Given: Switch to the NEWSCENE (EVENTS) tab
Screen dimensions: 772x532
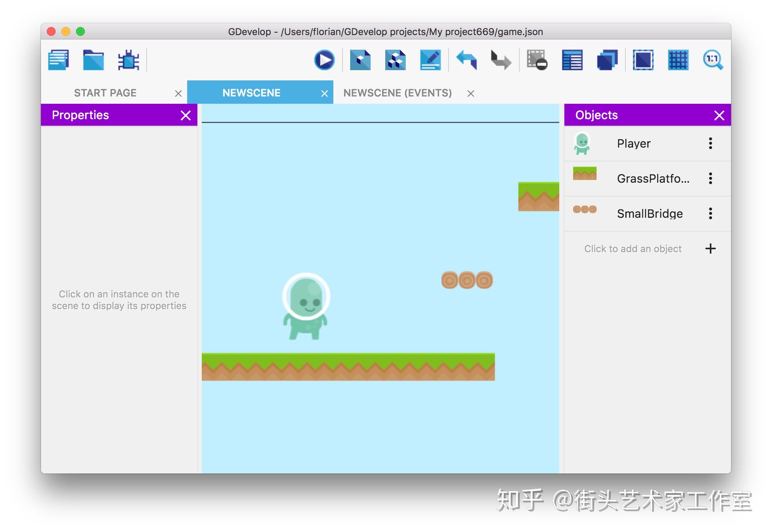Looking at the screenshot, I should (x=397, y=93).
